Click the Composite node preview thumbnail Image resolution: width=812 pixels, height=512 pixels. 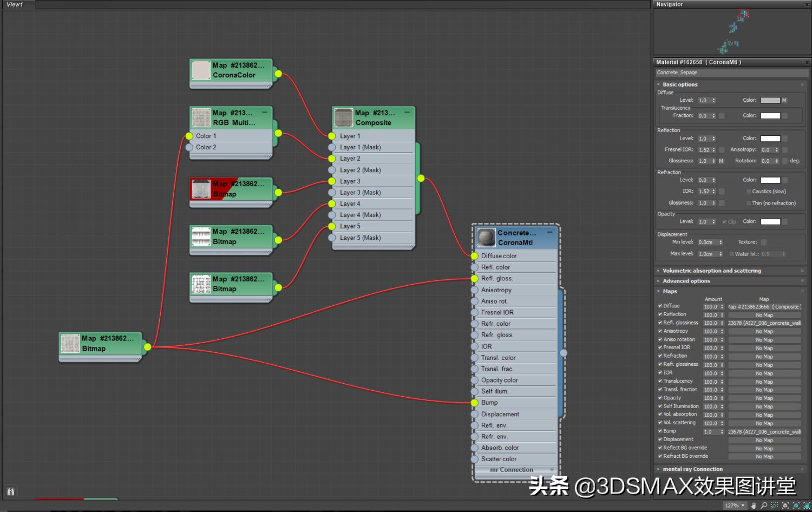click(x=344, y=117)
